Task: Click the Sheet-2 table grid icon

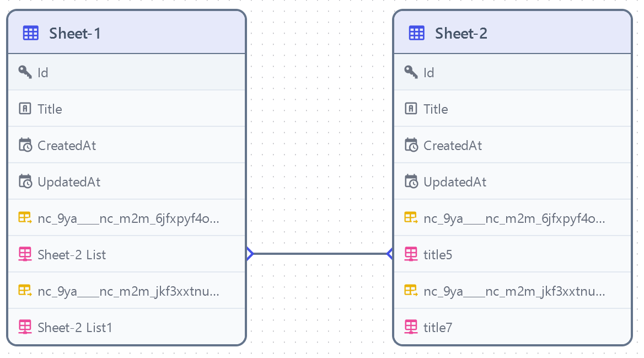Action: [x=417, y=33]
